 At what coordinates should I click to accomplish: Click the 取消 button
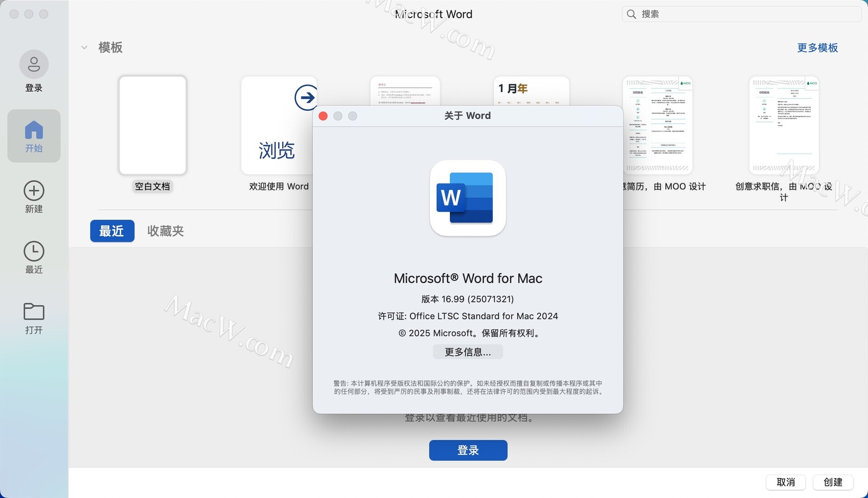[786, 482]
